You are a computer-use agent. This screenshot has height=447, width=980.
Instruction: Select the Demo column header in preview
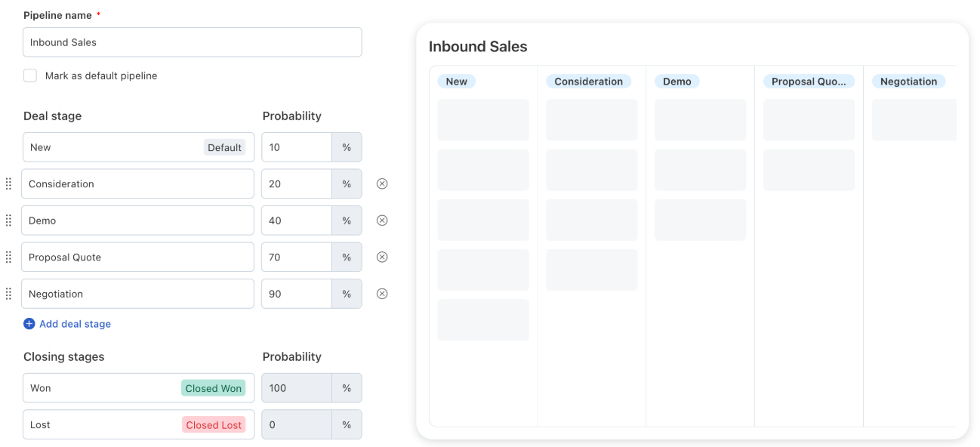pyautogui.click(x=677, y=82)
